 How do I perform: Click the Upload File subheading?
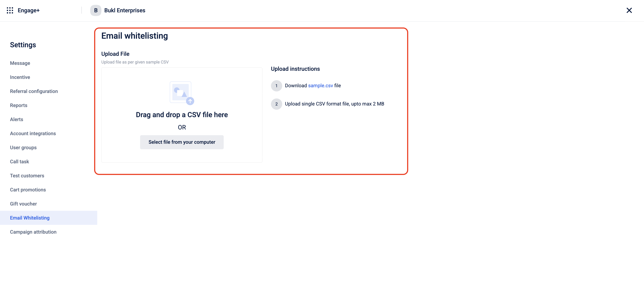tap(115, 54)
